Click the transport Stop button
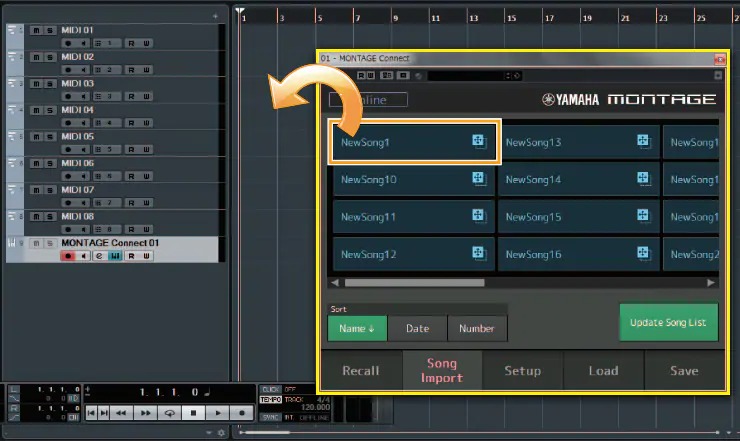 coord(193,413)
